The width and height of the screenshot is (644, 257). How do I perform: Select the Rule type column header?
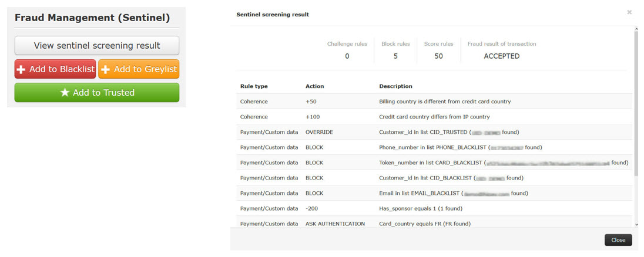254,86
